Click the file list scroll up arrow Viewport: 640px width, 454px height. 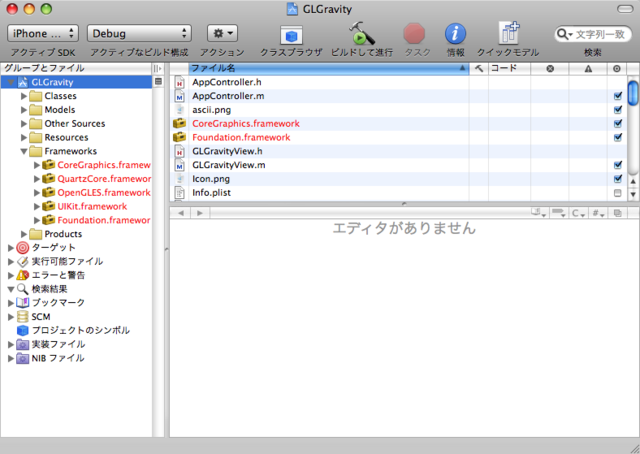point(633,182)
